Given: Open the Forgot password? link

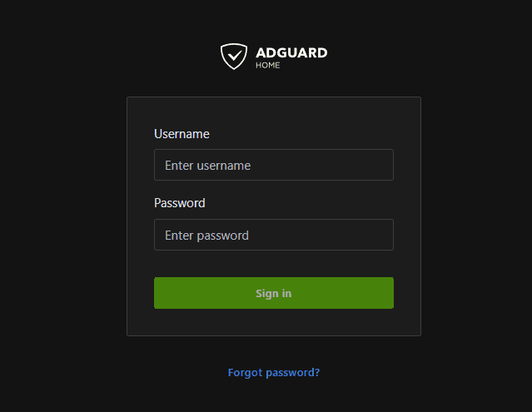Looking at the screenshot, I should point(273,372).
